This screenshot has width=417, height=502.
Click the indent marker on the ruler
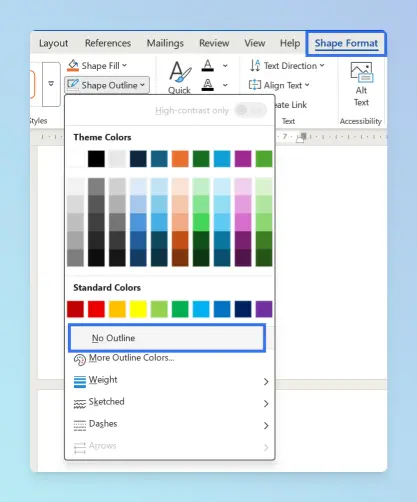(x=302, y=137)
